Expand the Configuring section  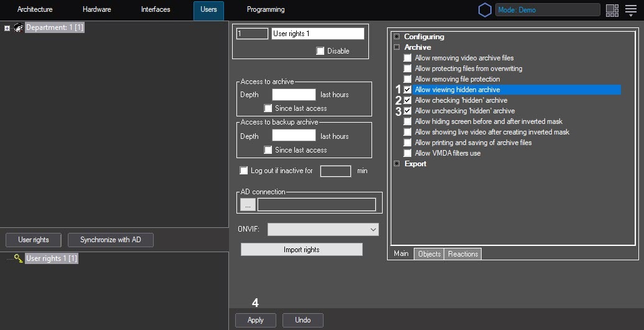(396, 37)
